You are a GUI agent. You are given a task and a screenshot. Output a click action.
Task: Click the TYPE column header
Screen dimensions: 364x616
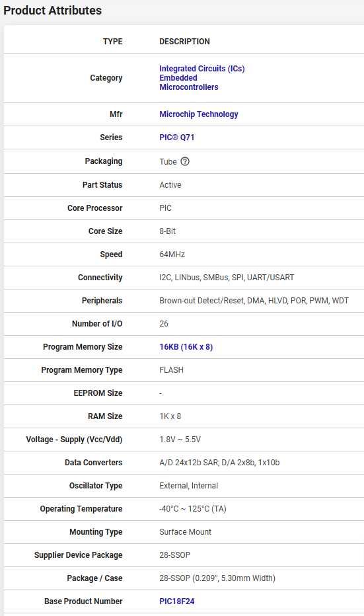(113, 41)
